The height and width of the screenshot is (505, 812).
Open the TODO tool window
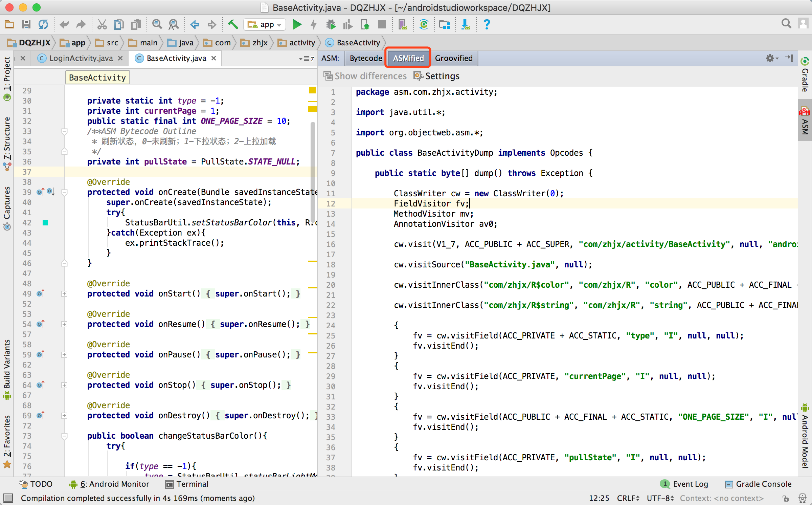pos(36,484)
